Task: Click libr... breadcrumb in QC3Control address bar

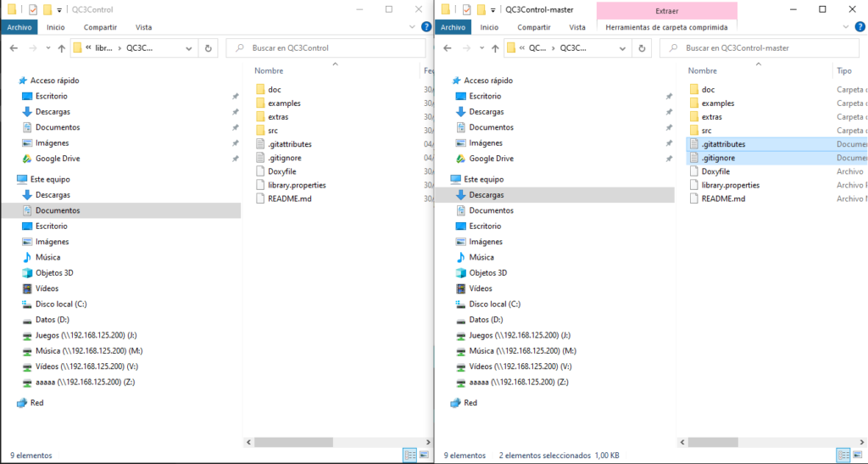Action: pyautogui.click(x=103, y=48)
